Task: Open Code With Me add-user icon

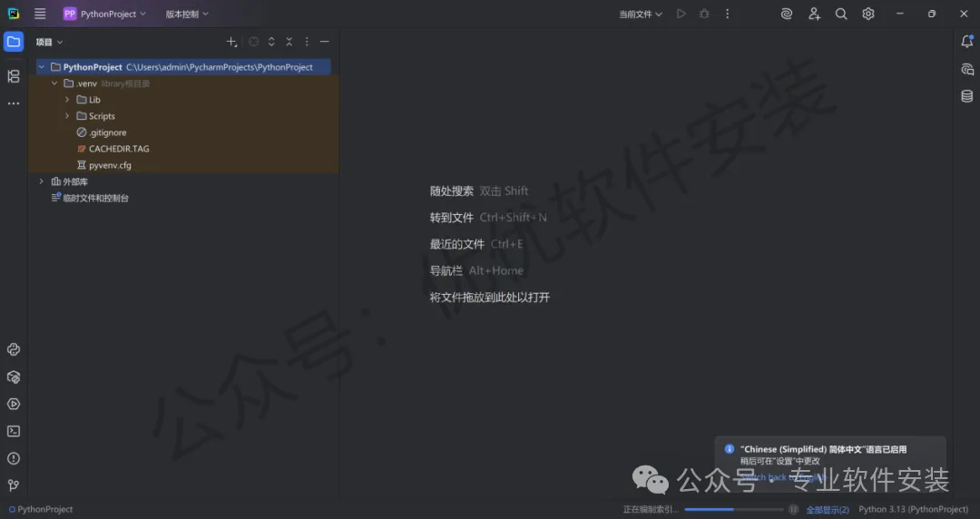Action: click(x=814, y=14)
